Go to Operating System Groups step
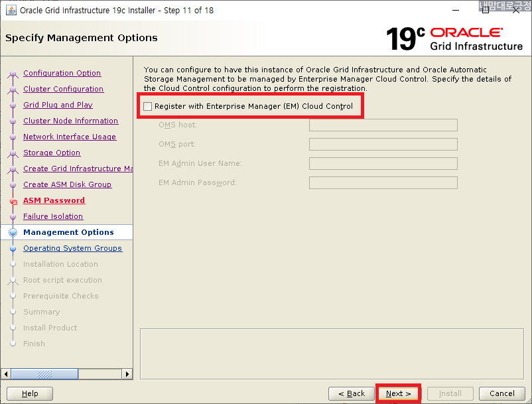This screenshot has width=532, height=404. click(72, 248)
